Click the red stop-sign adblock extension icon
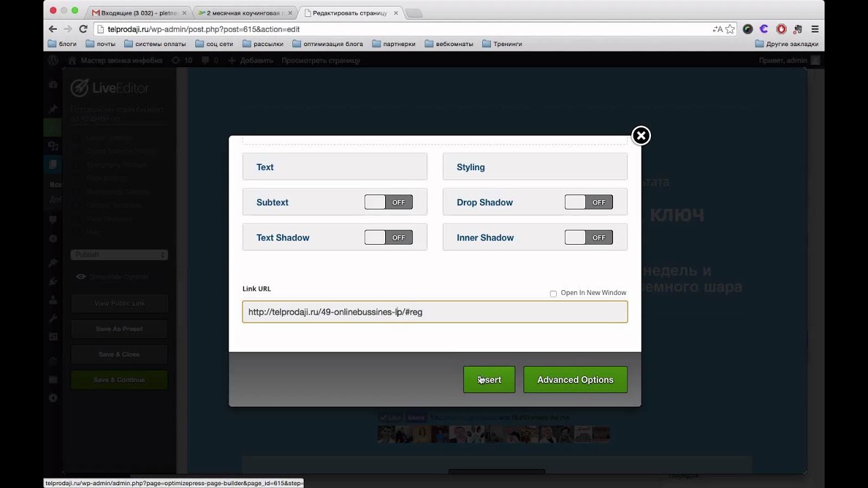 (781, 29)
